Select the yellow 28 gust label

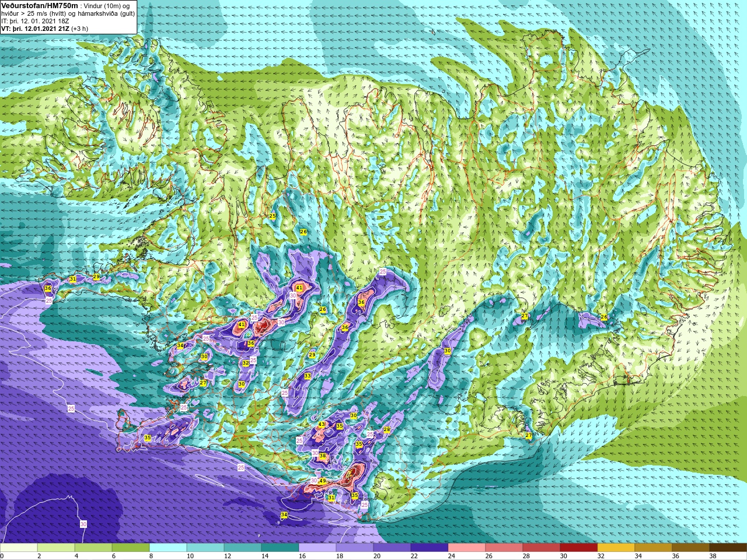click(387, 430)
